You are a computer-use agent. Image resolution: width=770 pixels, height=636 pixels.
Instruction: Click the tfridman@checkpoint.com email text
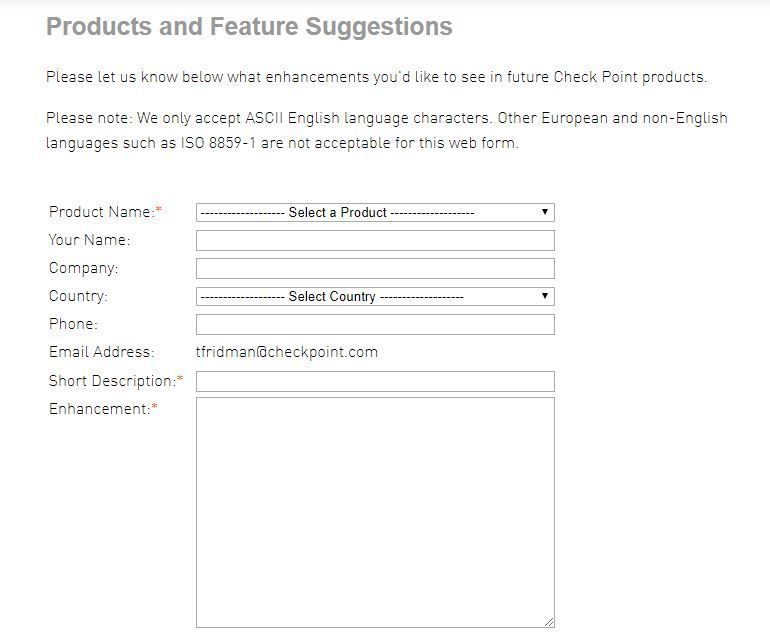click(x=287, y=352)
